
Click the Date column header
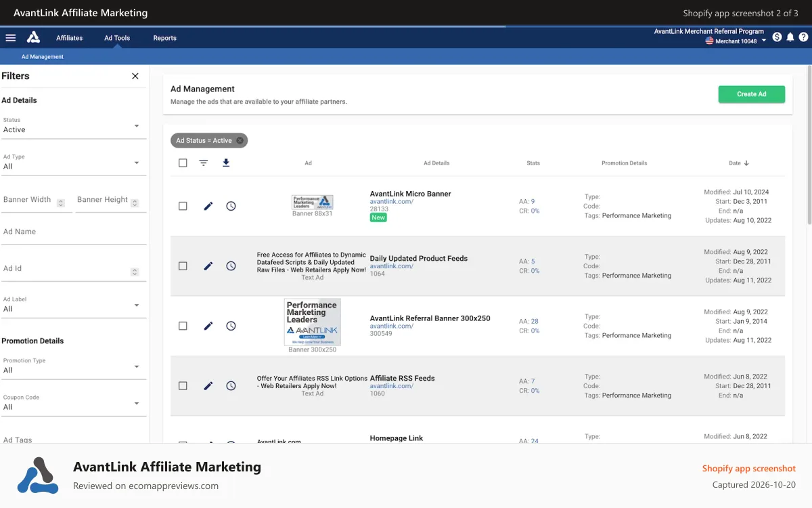point(735,163)
